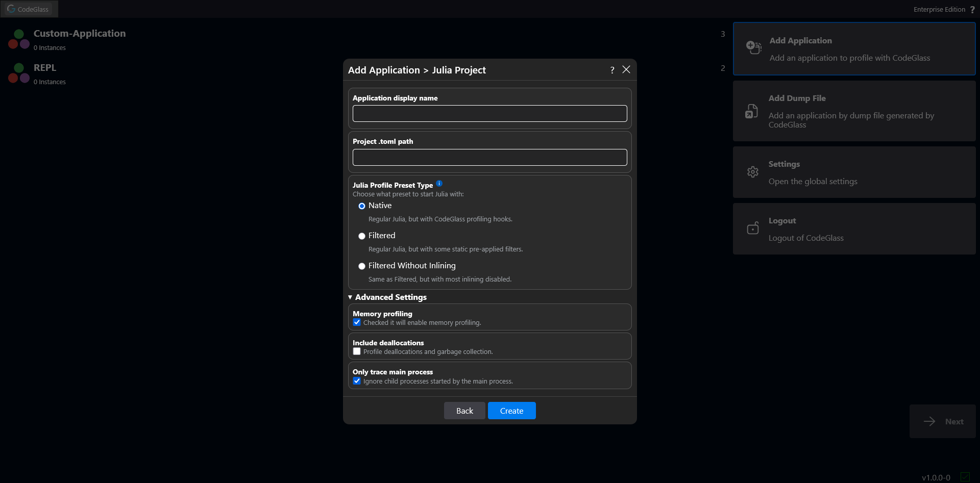
Task: Click the Native preset label text
Action: click(x=380, y=206)
